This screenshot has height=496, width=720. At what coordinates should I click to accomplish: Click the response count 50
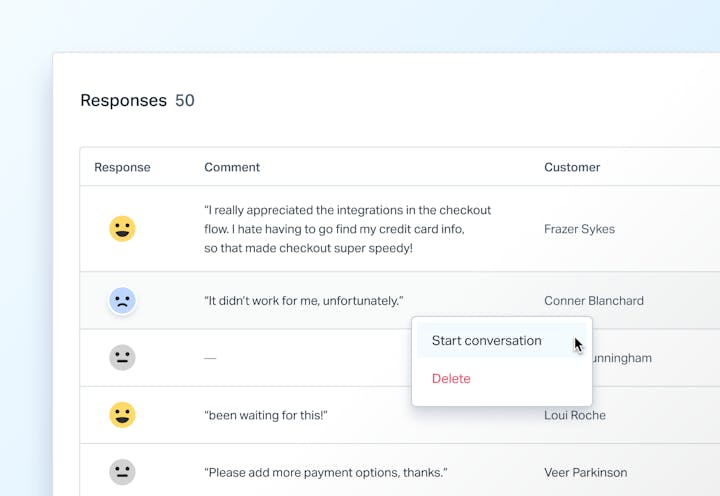click(x=185, y=101)
